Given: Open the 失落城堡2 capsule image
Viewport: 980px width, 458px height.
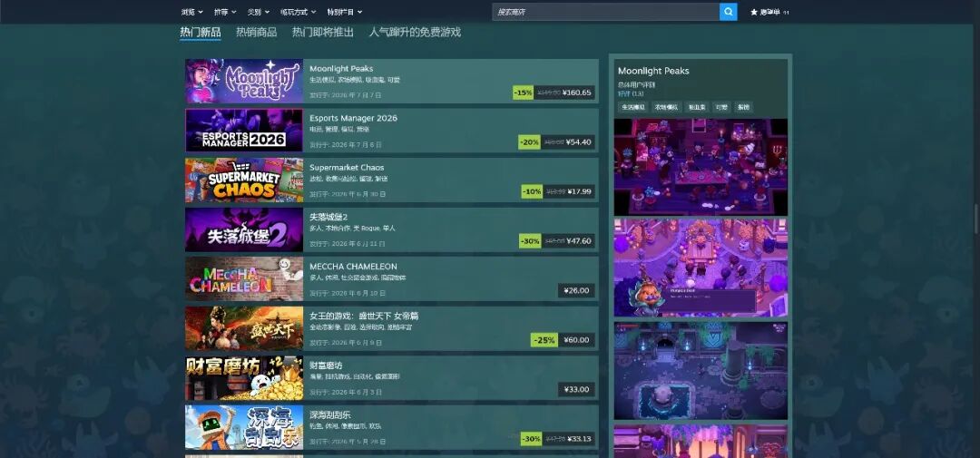Looking at the screenshot, I should (244, 229).
